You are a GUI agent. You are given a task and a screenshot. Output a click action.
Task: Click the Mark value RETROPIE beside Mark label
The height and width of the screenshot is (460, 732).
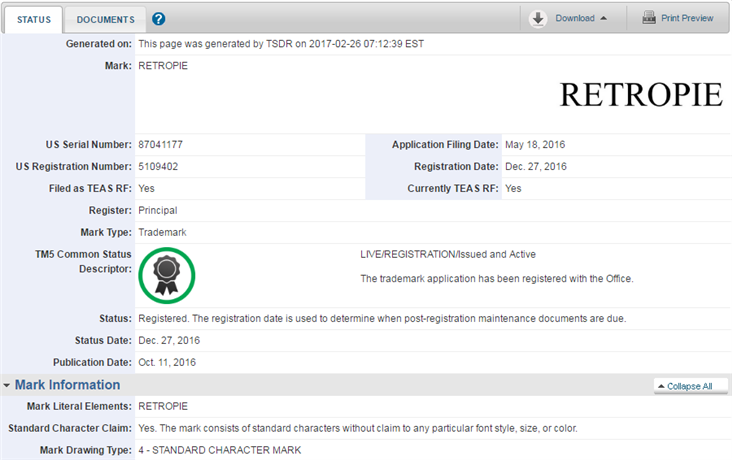[163, 66]
